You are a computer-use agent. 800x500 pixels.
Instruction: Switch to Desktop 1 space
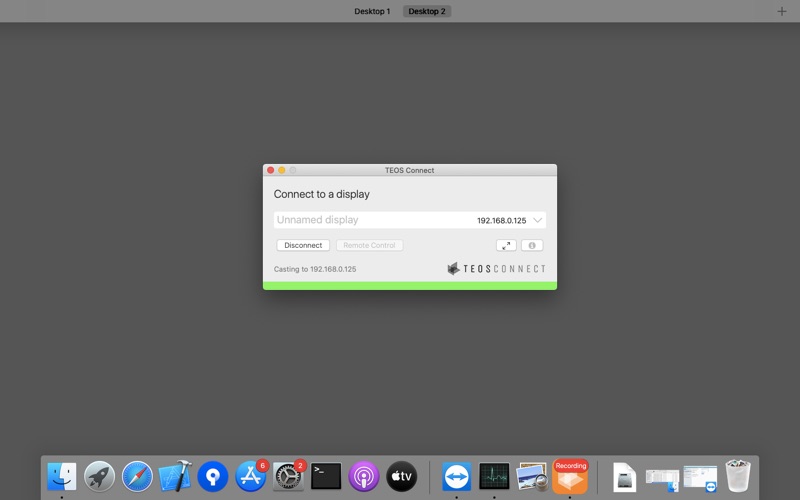(x=372, y=11)
